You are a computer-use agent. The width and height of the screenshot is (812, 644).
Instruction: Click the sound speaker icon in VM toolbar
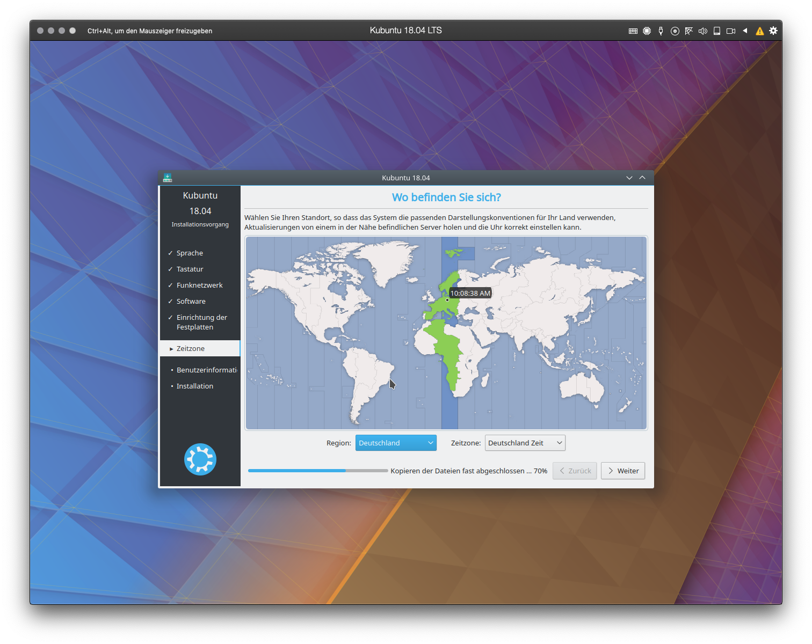(703, 31)
